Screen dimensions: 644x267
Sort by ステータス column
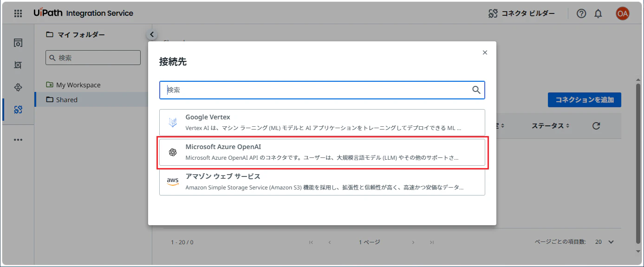coord(550,126)
